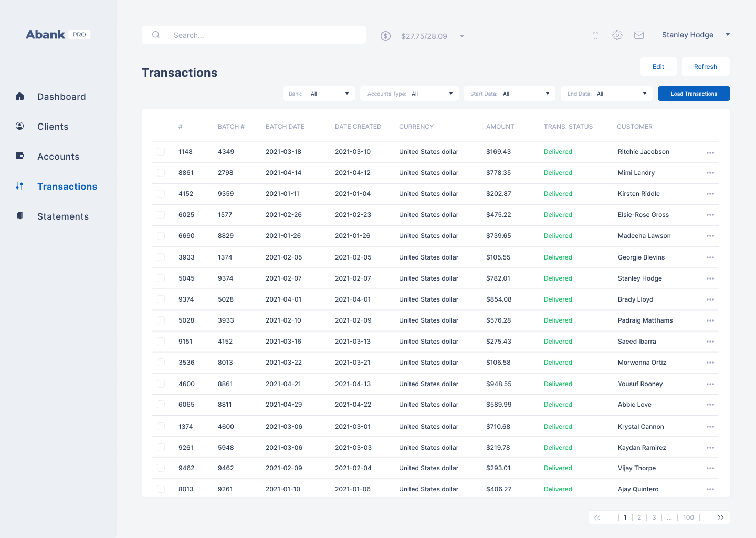The width and height of the screenshot is (756, 538).
Task: Click the Transactions sliders icon
Action: pos(20,186)
